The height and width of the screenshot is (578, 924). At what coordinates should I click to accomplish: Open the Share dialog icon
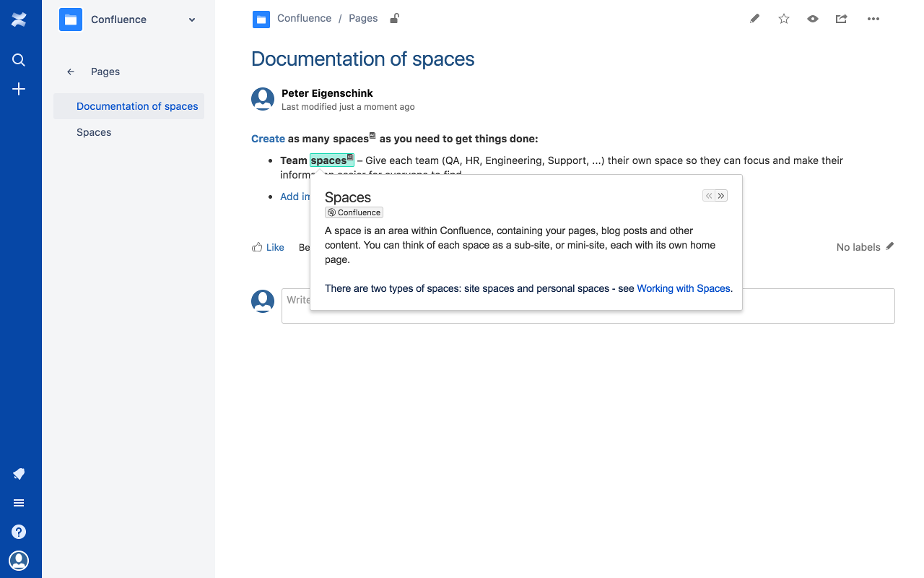click(841, 19)
